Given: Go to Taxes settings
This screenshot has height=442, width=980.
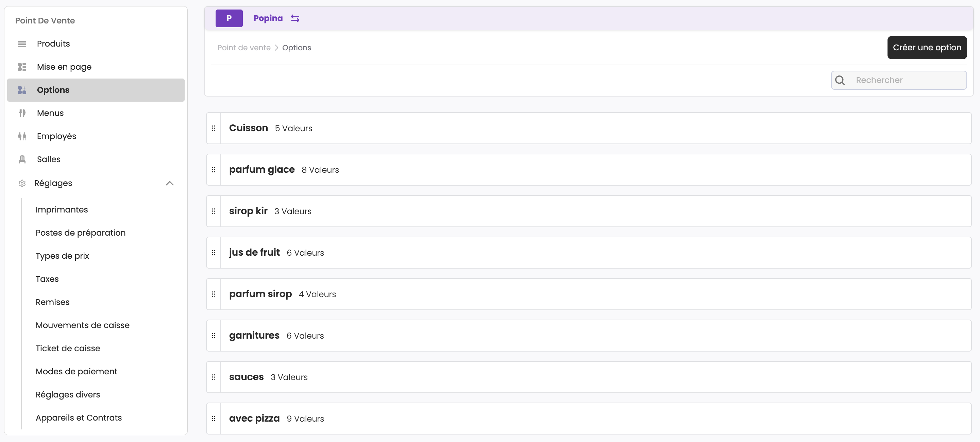Looking at the screenshot, I should pos(47,279).
